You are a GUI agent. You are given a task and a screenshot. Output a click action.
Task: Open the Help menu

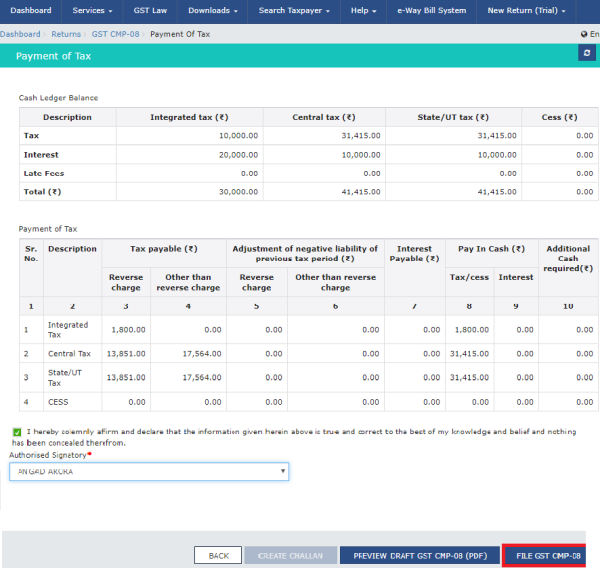[361, 10]
